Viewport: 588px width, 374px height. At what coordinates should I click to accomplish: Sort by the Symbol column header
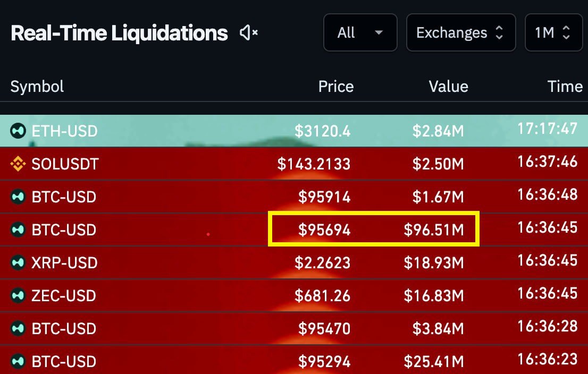click(x=37, y=87)
